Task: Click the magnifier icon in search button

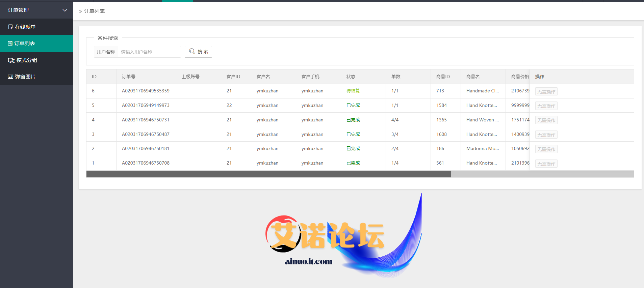Action: coord(192,51)
